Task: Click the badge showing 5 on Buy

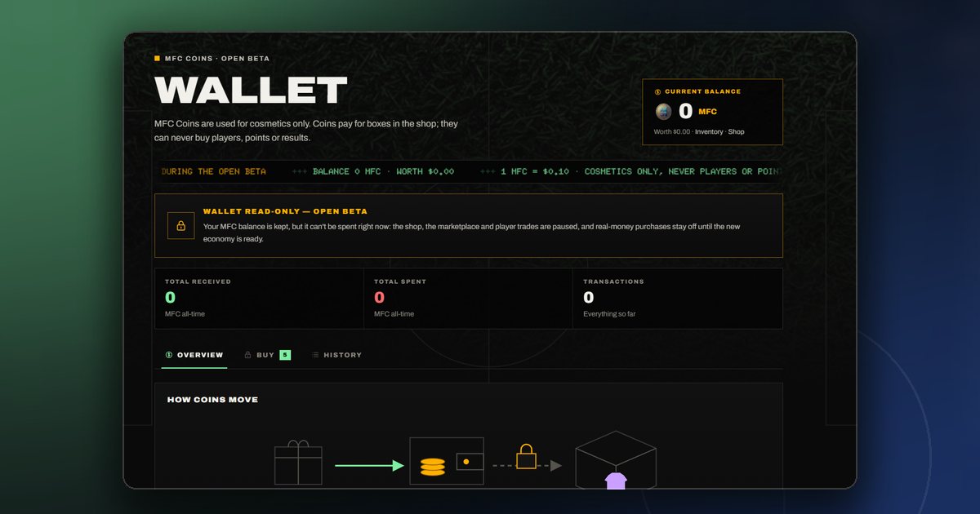Action: tap(285, 355)
